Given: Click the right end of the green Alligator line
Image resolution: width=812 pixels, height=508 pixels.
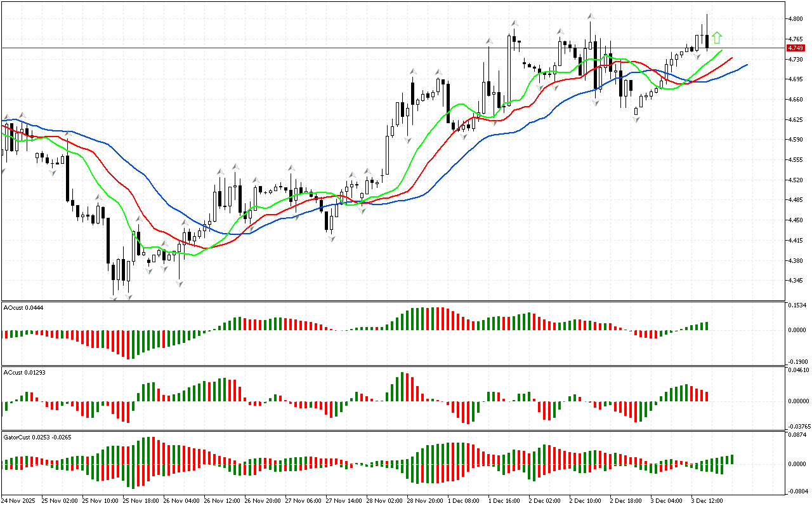Looking at the screenshot, I should tap(721, 50).
